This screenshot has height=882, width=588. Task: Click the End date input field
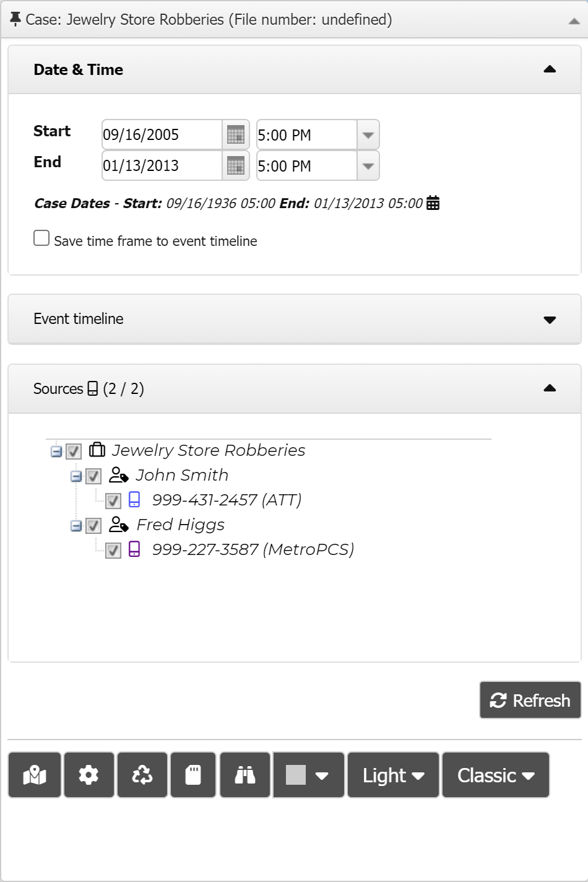click(161, 165)
